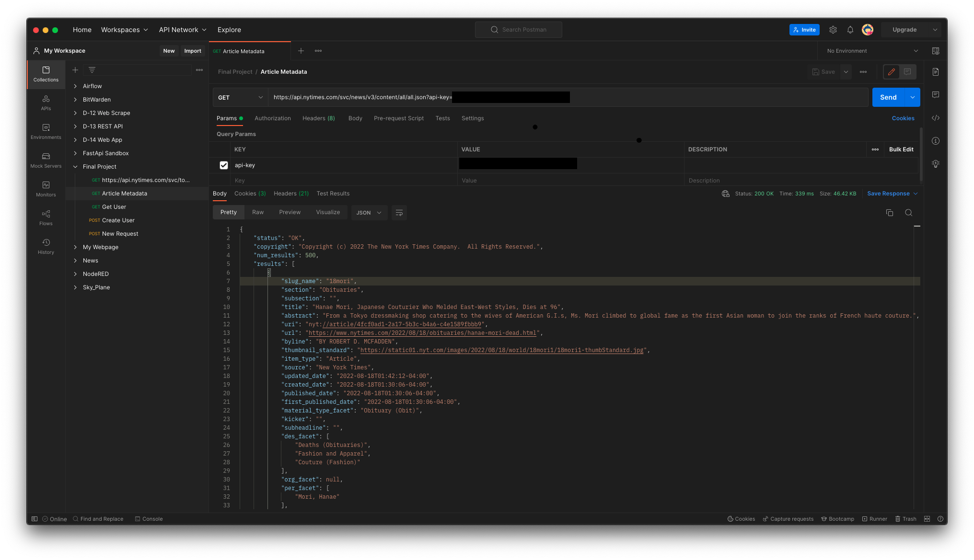Image resolution: width=974 pixels, height=560 pixels.
Task: Collapse the Final Project collection
Action: point(75,167)
